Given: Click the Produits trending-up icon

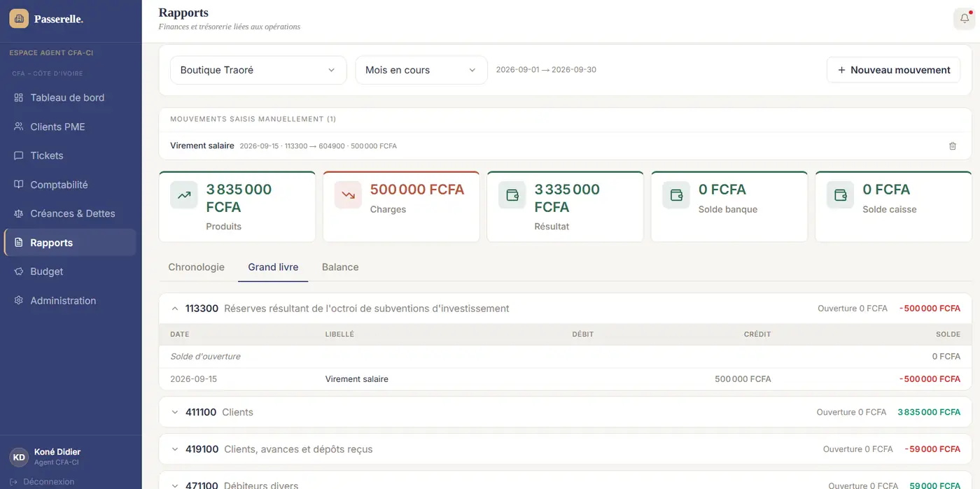Looking at the screenshot, I should tap(184, 195).
